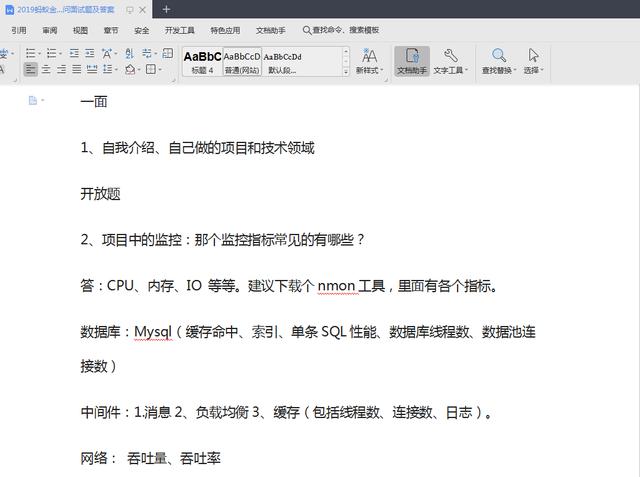The height and width of the screenshot is (477, 640).
Task: Click the Chinese layout (A) icon
Action: [107, 53]
